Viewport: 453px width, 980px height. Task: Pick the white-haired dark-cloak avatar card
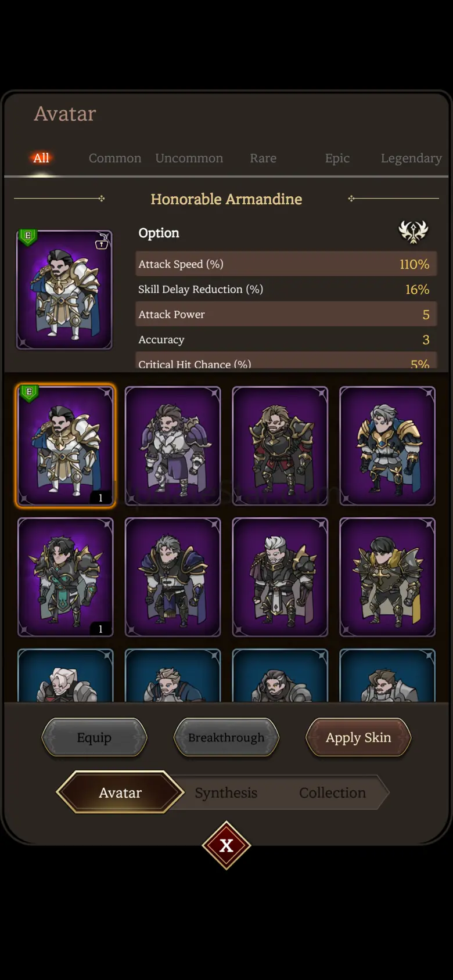tap(280, 577)
